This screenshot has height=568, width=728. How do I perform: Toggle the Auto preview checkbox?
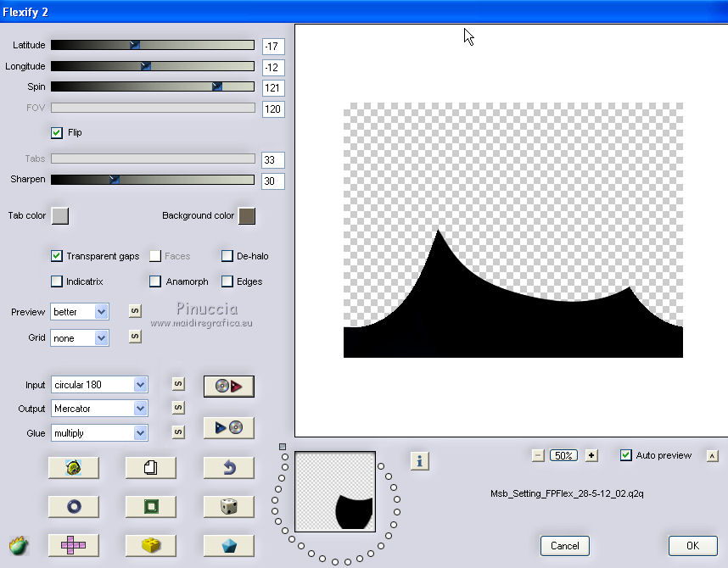point(626,455)
